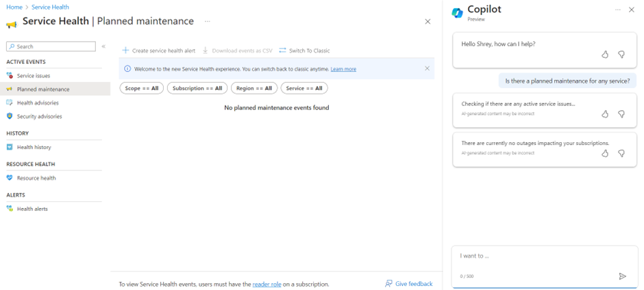Close the Service Health blade

(x=428, y=22)
